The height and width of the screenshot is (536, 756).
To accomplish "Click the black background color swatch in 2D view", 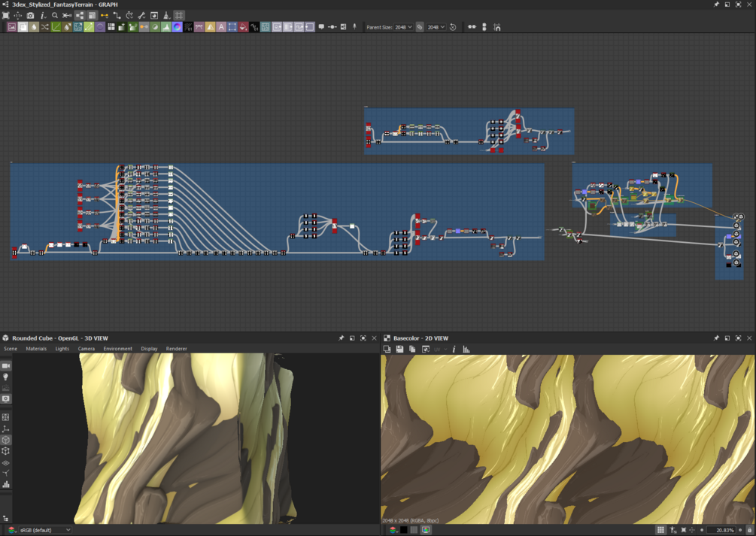I will (x=403, y=530).
